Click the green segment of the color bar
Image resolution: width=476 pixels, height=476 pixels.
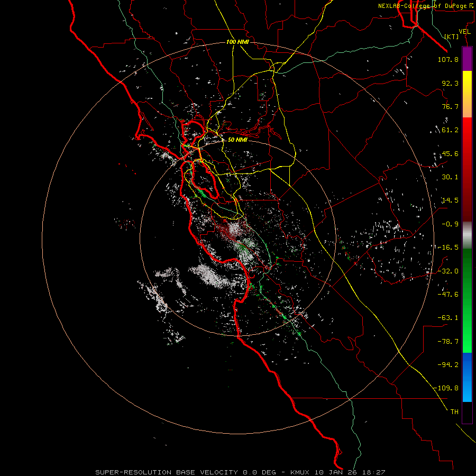click(467, 300)
